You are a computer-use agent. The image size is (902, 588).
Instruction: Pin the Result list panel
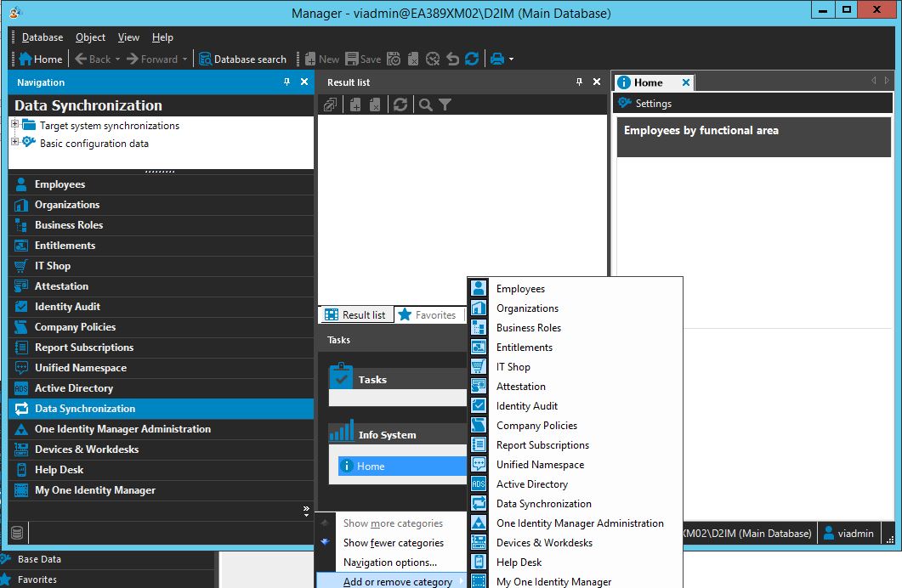click(579, 82)
